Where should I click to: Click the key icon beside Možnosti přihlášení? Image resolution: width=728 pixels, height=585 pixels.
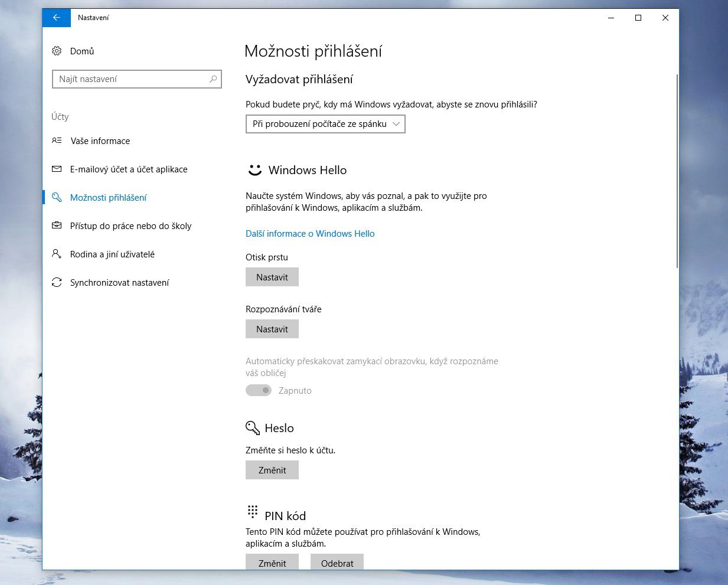[x=57, y=197]
